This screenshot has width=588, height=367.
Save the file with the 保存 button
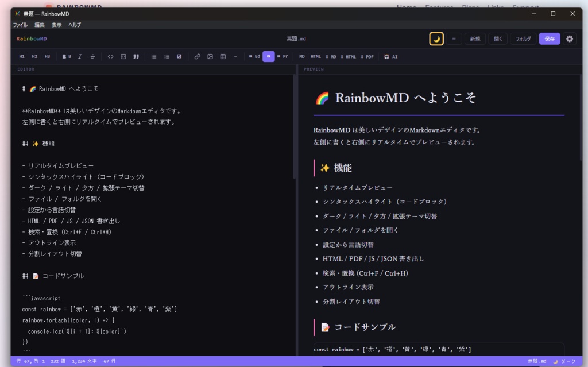tap(550, 38)
